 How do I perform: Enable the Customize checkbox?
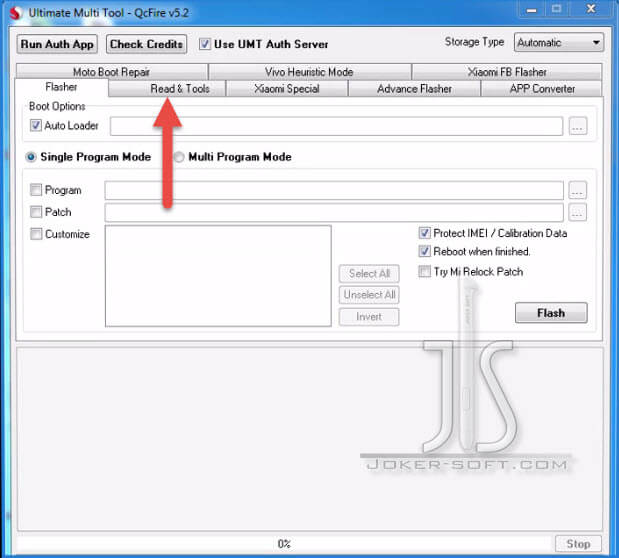(x=36, y=234)
